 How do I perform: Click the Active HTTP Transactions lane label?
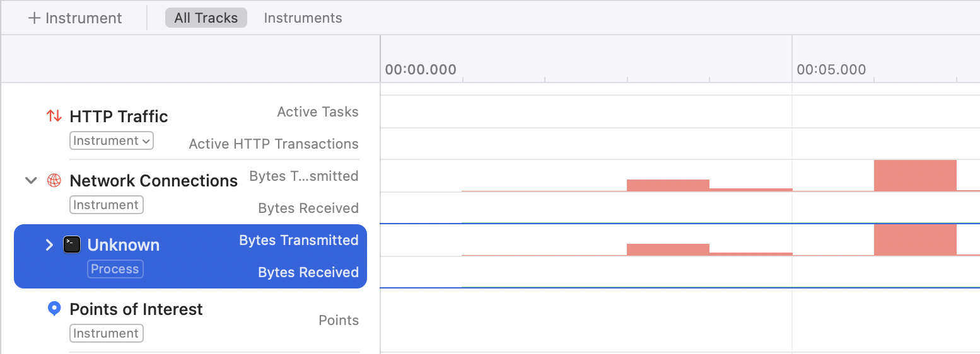point(274,144)
